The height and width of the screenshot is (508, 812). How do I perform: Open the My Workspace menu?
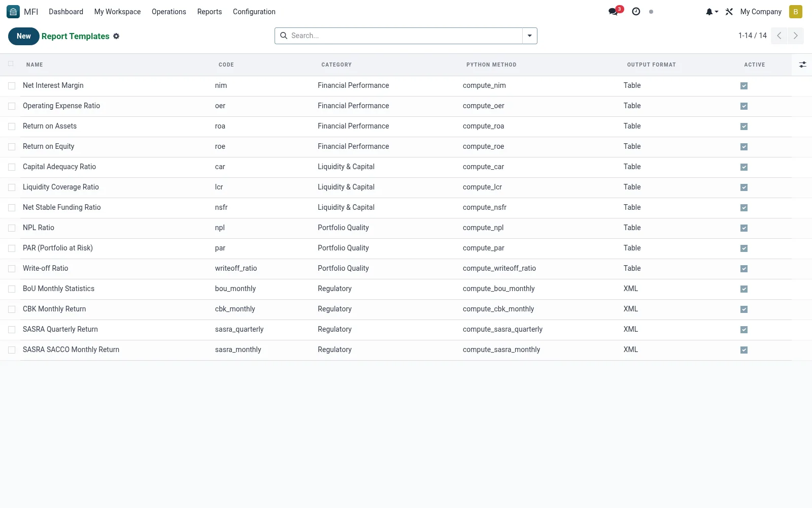117,12
